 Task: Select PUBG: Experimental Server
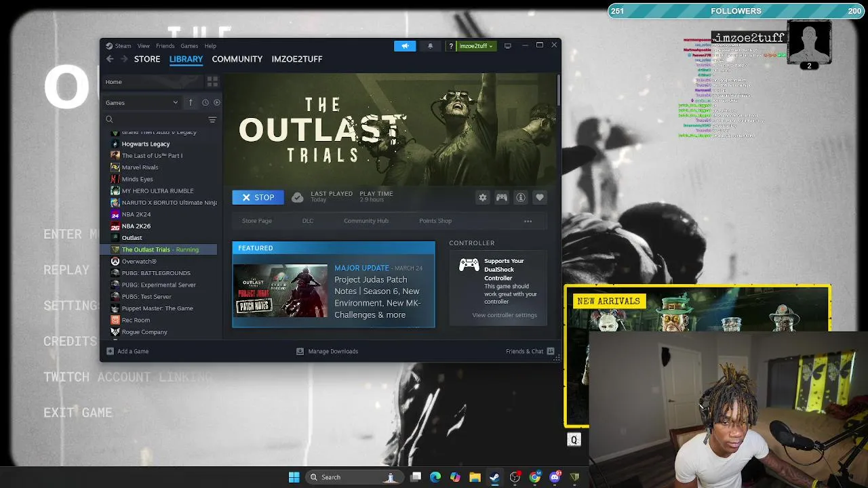159,285
